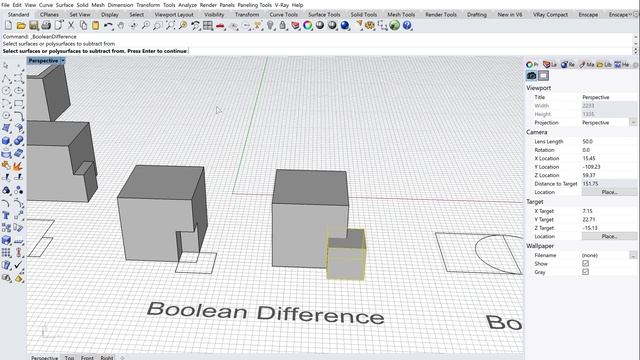Click the checkmark Check objects icon

click(x=18, y=265)
